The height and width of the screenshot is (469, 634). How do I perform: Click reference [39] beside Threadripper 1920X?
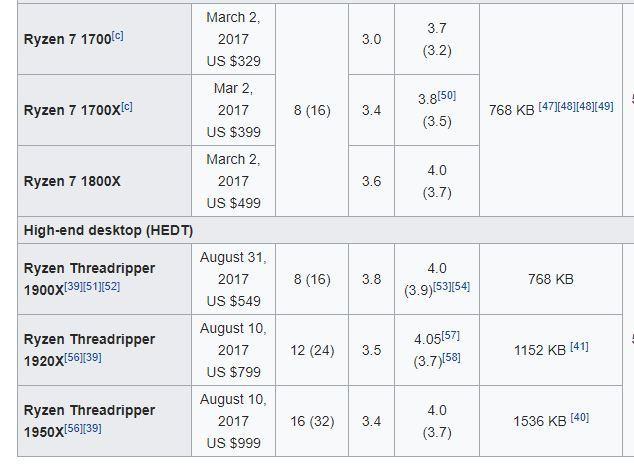[92, 357]
